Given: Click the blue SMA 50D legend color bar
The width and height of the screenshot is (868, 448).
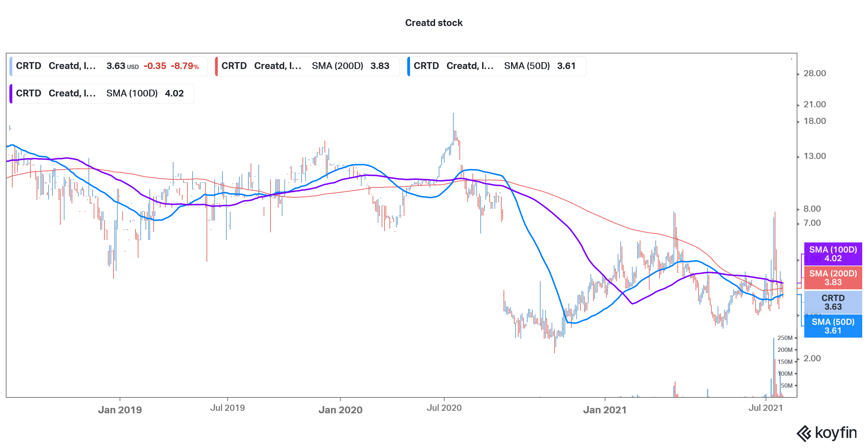Looking at the screenshot, I should [x=408, y=66].
